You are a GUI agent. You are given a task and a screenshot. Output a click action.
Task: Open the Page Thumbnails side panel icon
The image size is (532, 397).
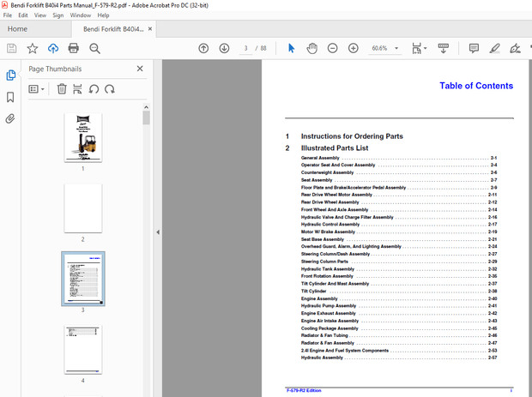point(10,75)
